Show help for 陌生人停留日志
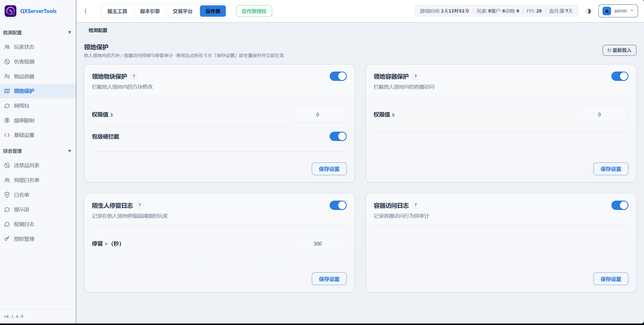 tap(140, 205)
